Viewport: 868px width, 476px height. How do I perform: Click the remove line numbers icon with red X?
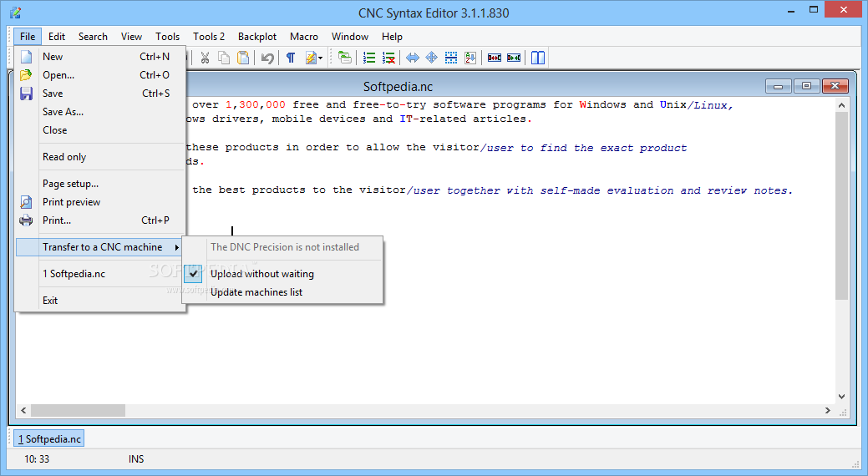388,58
